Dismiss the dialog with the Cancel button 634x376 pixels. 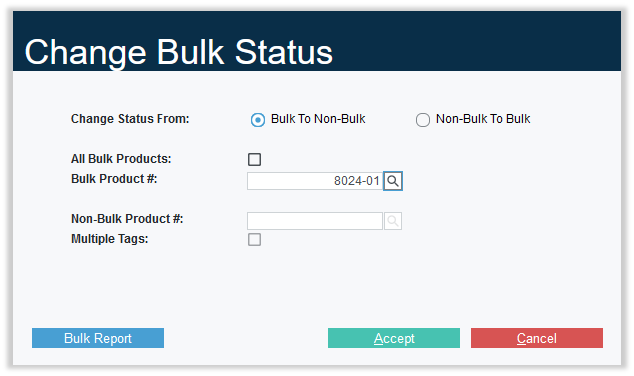[537, 338]
